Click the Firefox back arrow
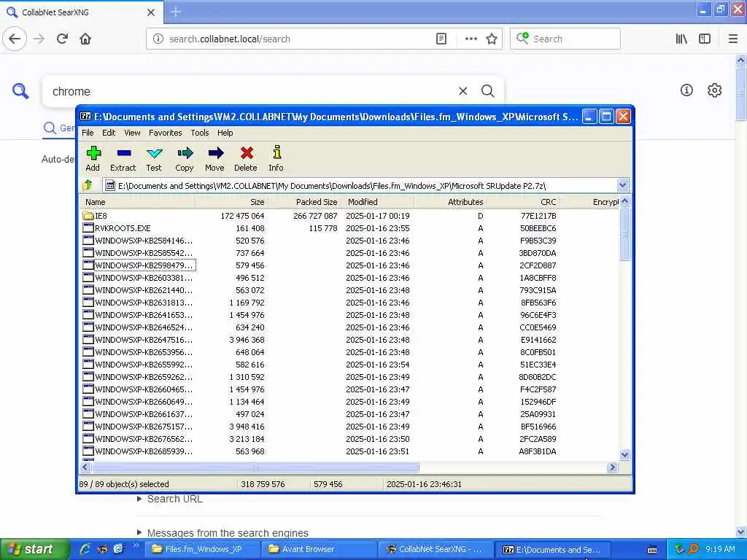 click(x=15, y=39)
